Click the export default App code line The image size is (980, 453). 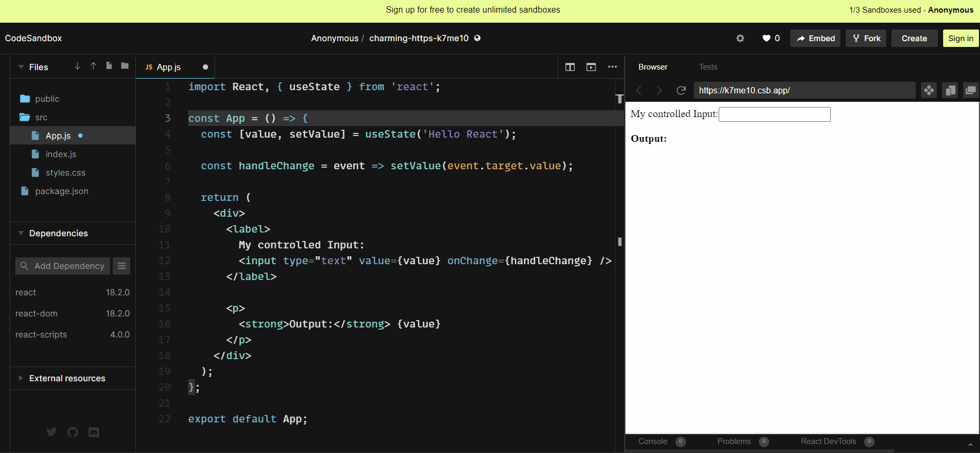(x=248, y=419)
